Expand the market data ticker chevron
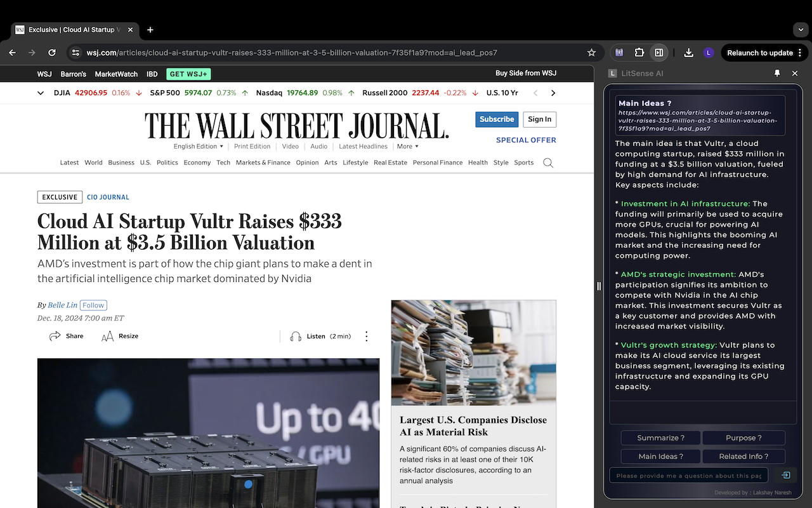The width and height of the screenshot is (812, 508). pos(41,93)
